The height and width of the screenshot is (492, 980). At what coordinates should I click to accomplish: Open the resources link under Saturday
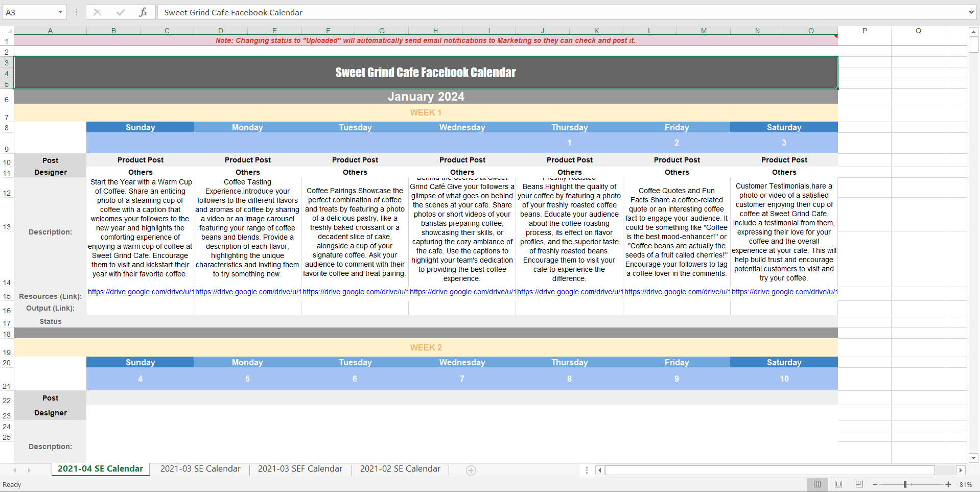(x=784, y=292)
